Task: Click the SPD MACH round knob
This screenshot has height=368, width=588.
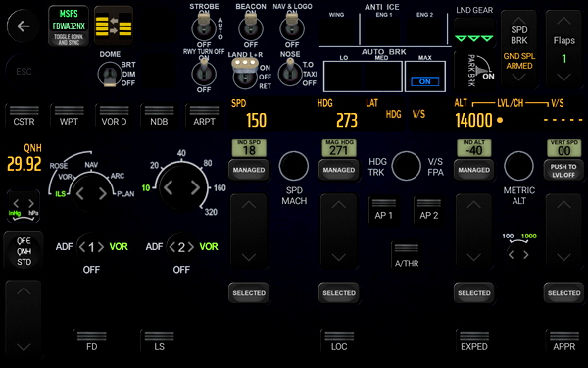Action: pyautogui.click(x=294, y=166)
